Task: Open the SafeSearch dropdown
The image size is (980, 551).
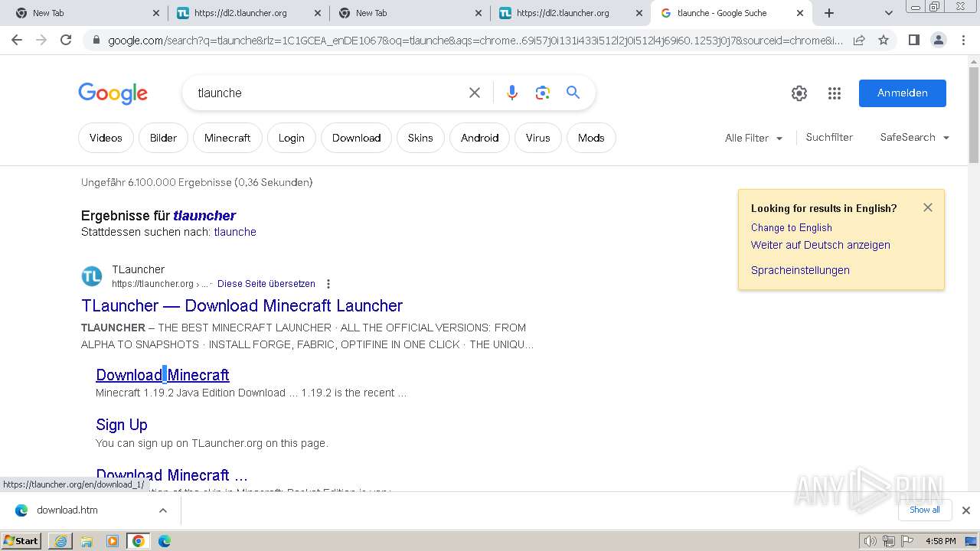Action: point(914,138)
